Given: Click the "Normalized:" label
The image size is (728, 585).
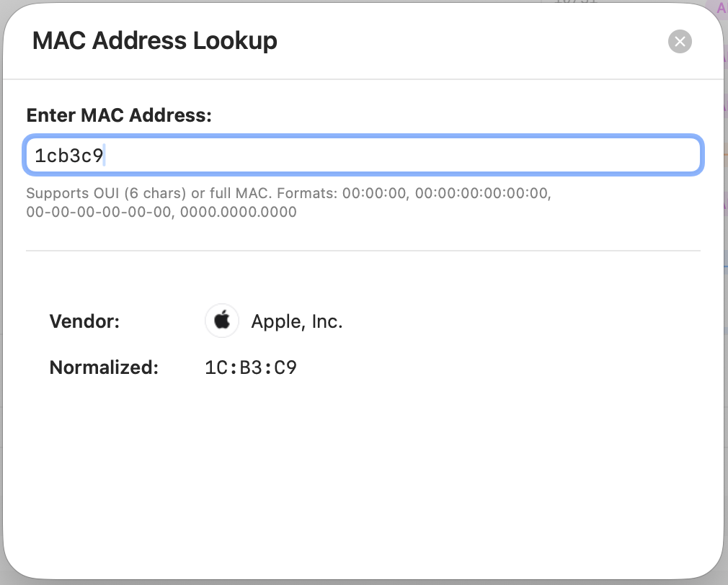Looking at the screenshot, I should click(x=104, y=368).
